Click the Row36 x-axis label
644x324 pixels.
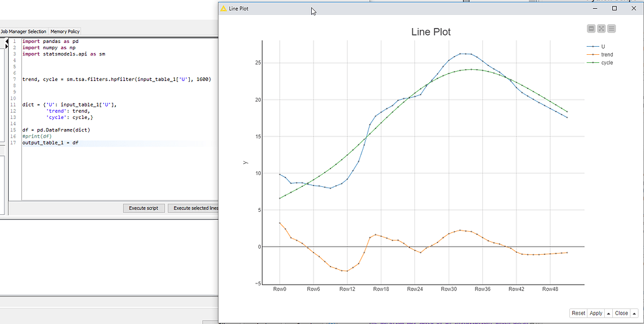click(482, 289)
